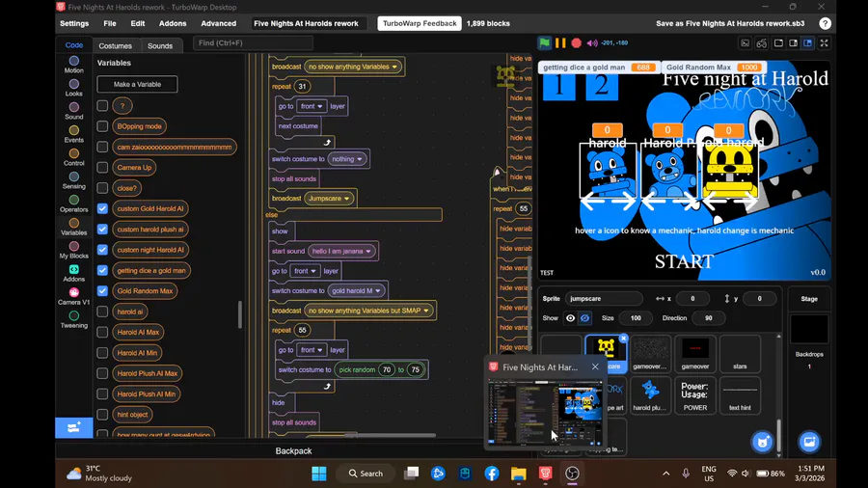
Task: Open the Sensing block category
Action: point(73,180)
